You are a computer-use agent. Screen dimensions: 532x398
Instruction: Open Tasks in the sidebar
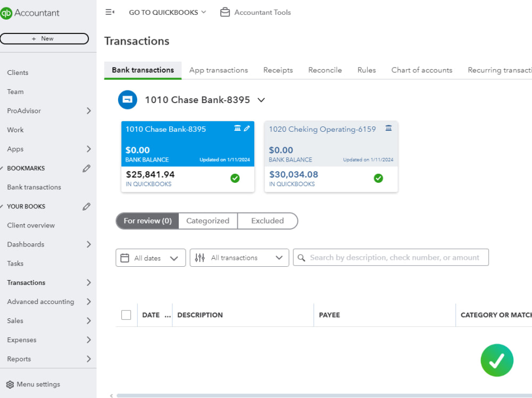[x=15, y=264]
